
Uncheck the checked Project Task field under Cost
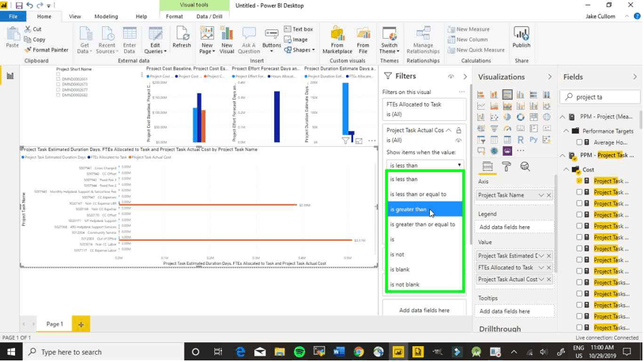coord(579,181)
